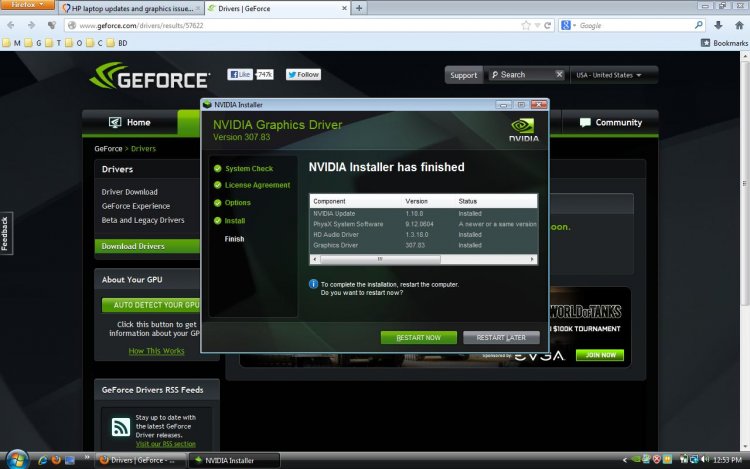Screen dimensions: 750x469
Task: Reload the page using refresh icon
Action: pos(547,25)
